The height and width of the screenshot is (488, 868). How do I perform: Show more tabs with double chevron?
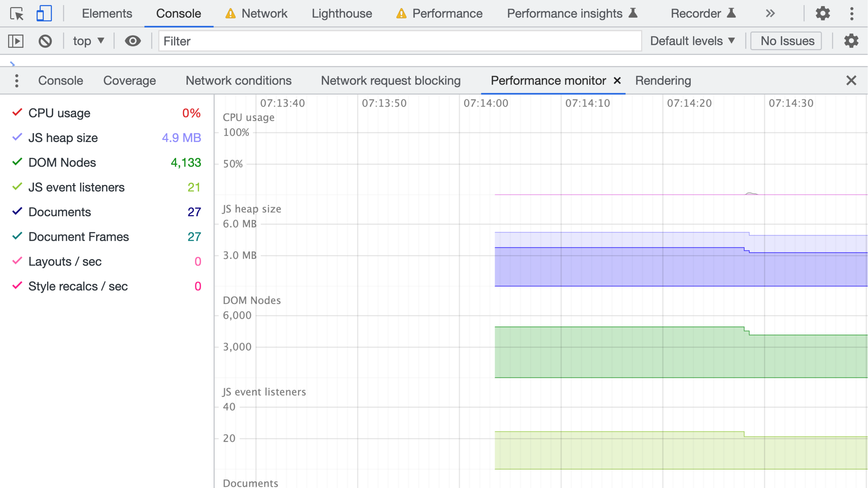click(770, 14)
